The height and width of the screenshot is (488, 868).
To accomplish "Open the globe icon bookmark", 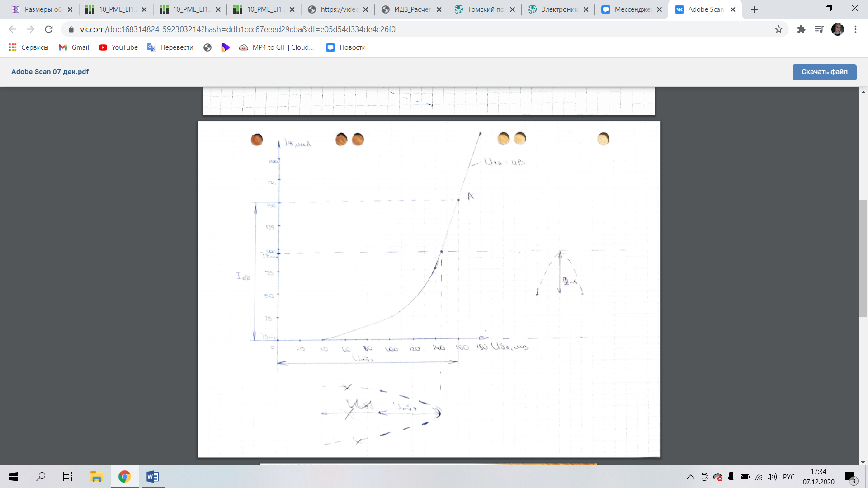I will pyautogui.click(x=208, y=47).
